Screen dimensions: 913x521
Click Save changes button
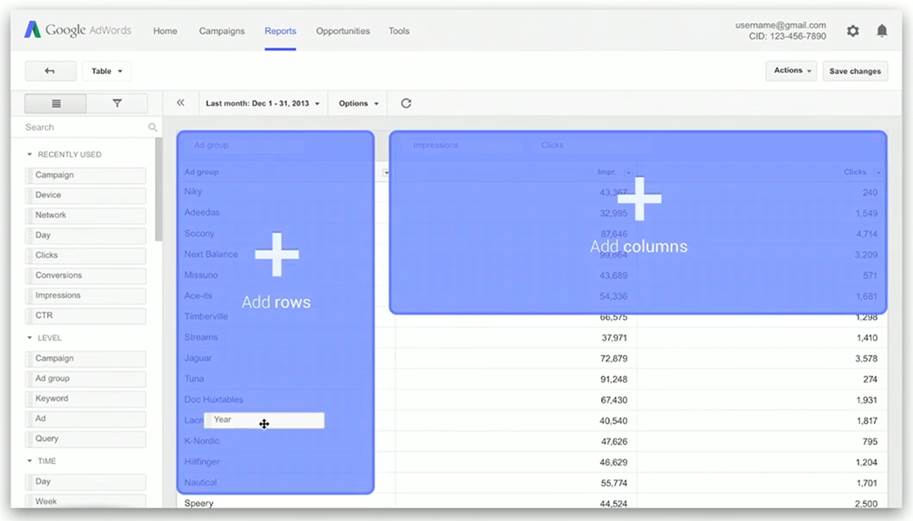coord(855,71)
